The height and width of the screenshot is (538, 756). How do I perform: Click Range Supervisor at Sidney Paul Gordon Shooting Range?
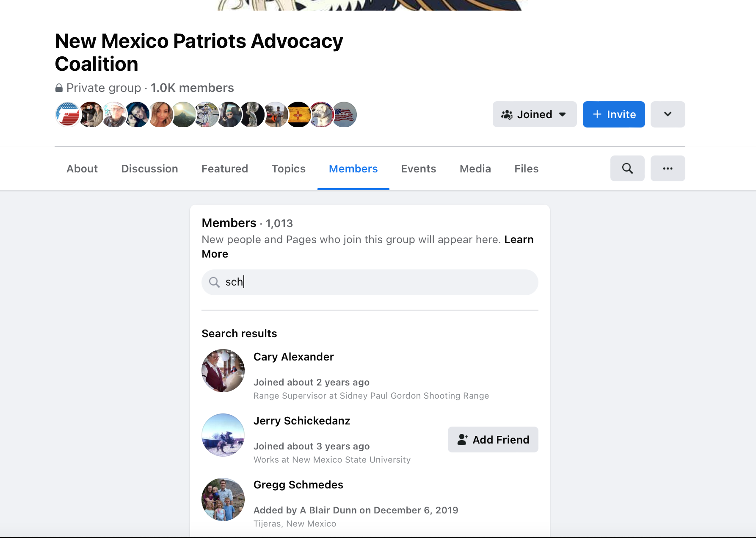pos(371,396)
